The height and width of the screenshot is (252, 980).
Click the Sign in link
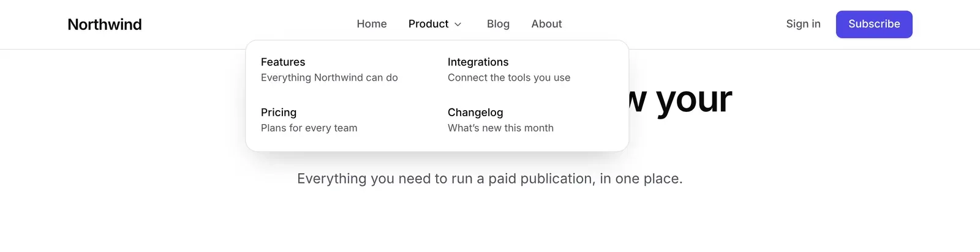(803, 24)
